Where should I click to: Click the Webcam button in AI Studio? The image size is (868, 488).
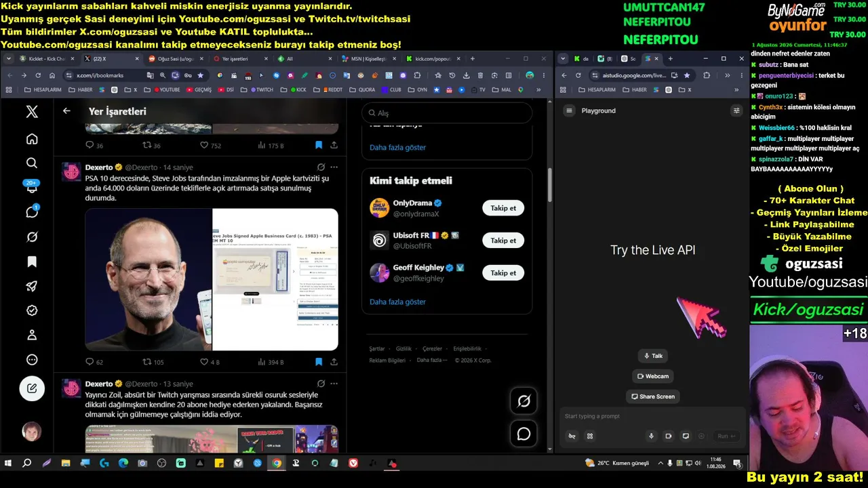653,376
